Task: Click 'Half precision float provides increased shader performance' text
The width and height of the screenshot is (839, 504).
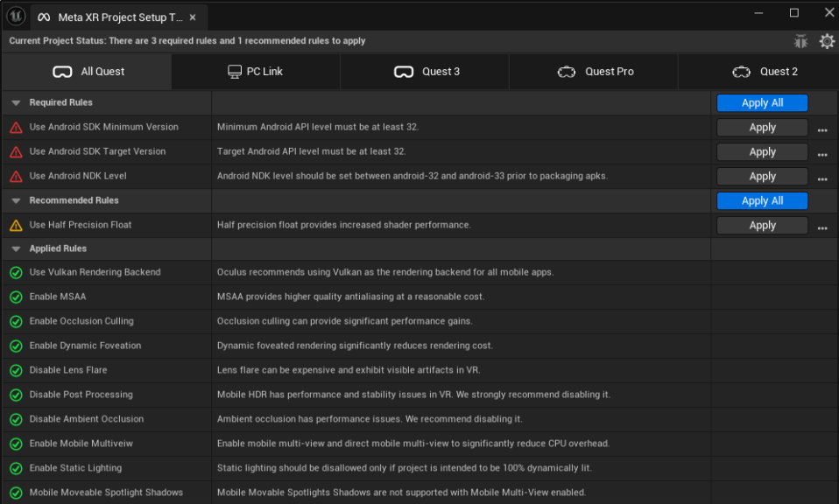Action: 344,225
